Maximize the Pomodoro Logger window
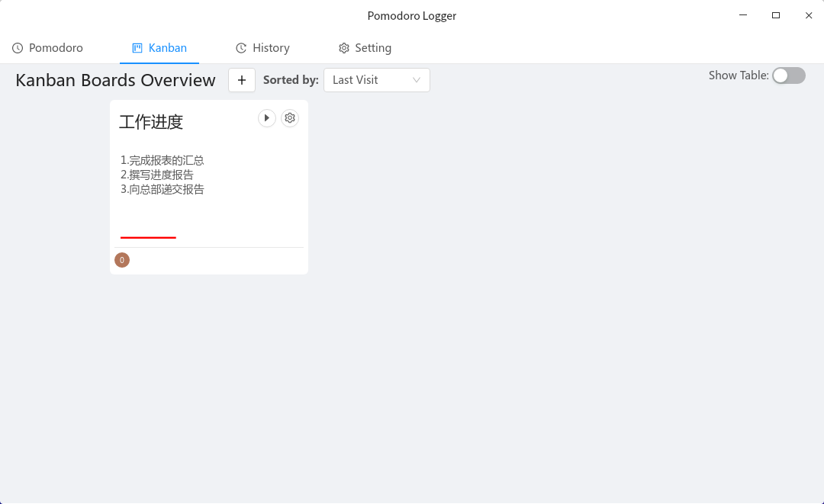This screenshot has height=504, width=824. click(776, 15)
